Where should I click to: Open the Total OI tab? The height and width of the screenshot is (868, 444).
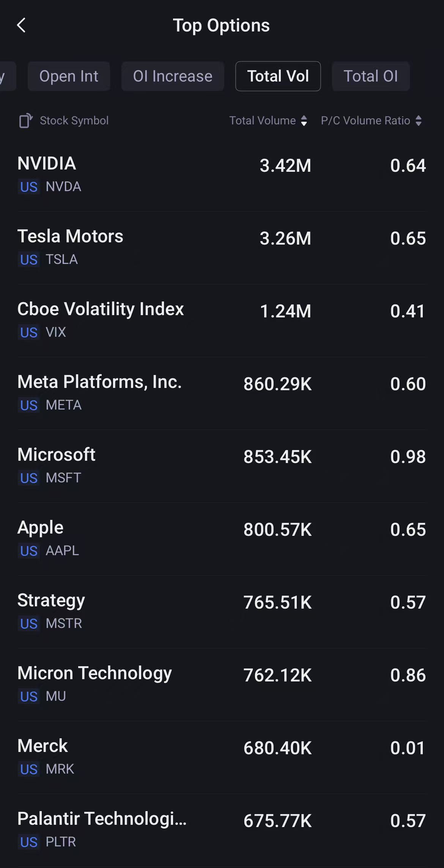[370, 76]
